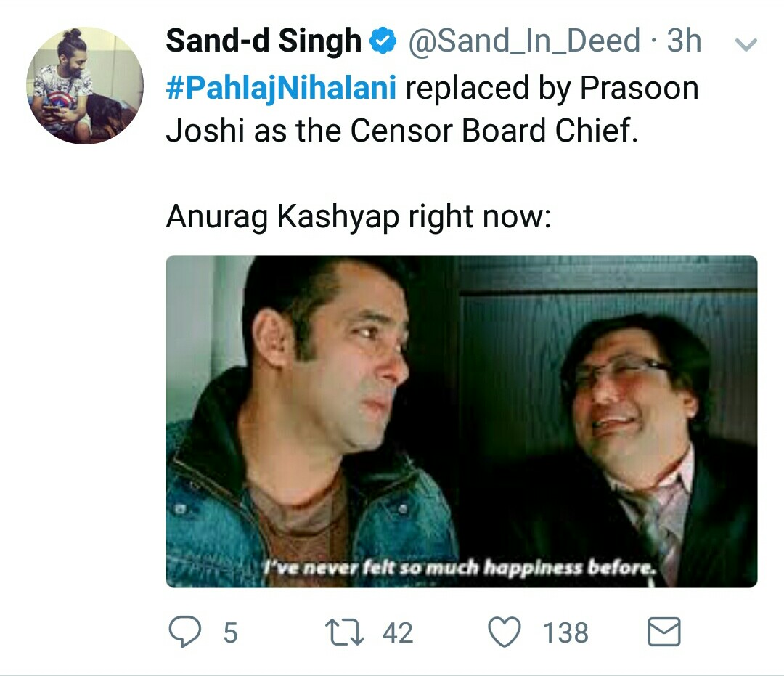Share tweet via envelope message icon
Viewport: 784px width, 676px height.
(x=663, y=632)
